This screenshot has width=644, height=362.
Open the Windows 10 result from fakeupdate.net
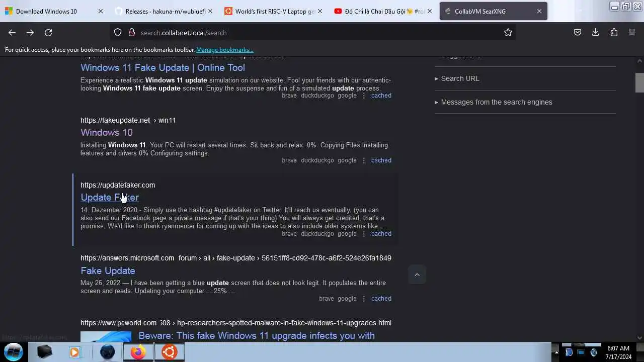click(107, 132)
